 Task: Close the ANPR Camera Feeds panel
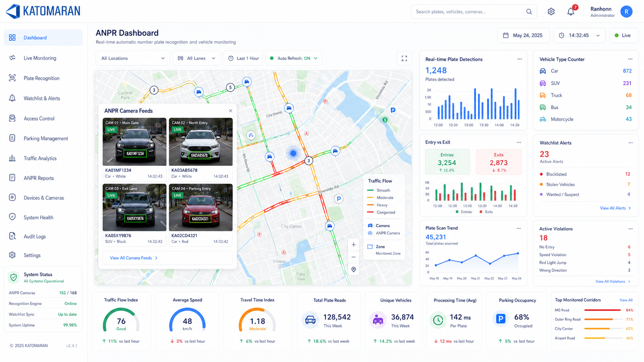point(230,111)
